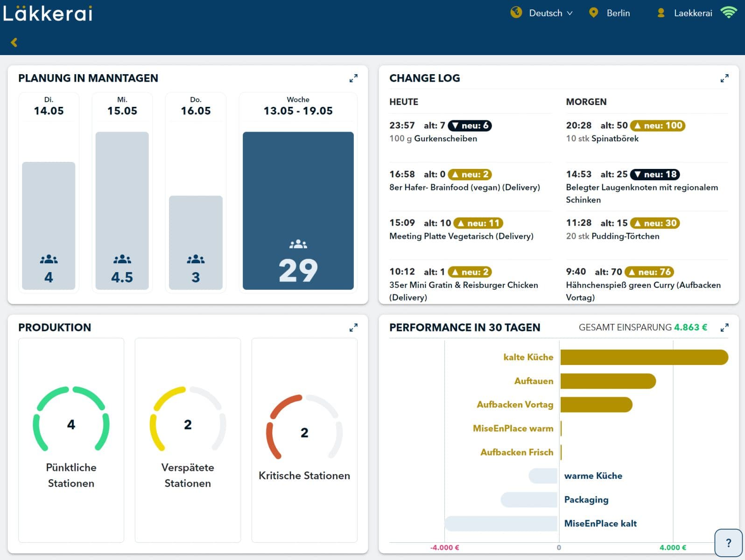Viewport: 745px width, 560px height.
Task: Click the MiseEnPlace kalt negative bar
Action: [501, 524]
